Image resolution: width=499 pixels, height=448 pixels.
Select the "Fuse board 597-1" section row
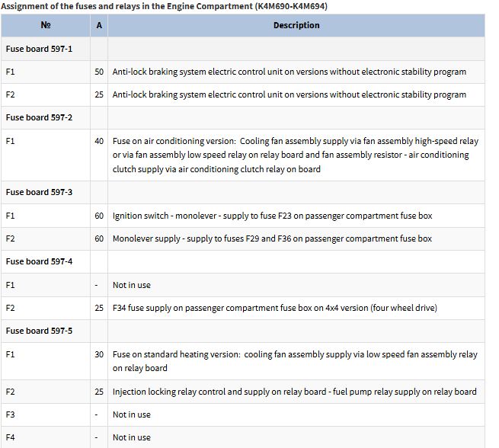coord(39,49)
